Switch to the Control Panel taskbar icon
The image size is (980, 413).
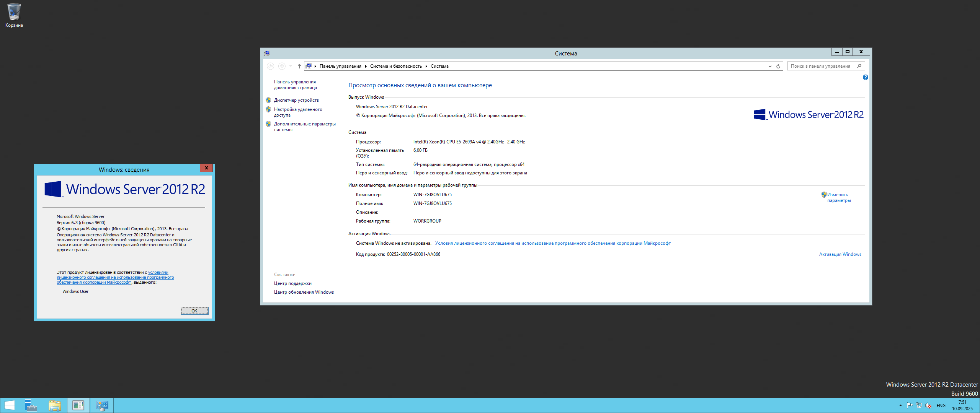tap(102, 405)
